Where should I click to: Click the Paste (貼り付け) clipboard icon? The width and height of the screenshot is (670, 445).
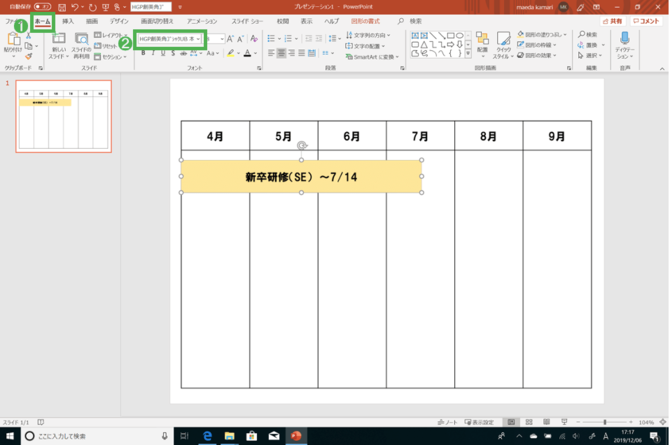13,39
